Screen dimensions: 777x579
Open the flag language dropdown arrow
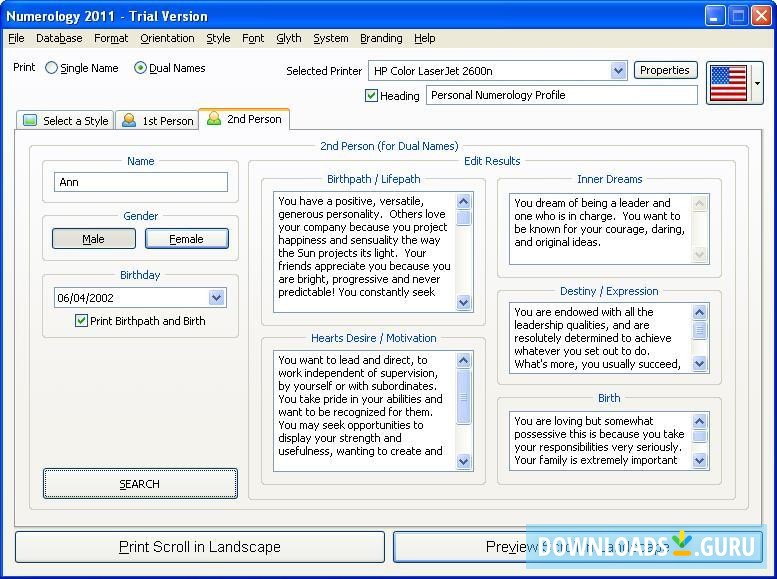click(757, 84)
